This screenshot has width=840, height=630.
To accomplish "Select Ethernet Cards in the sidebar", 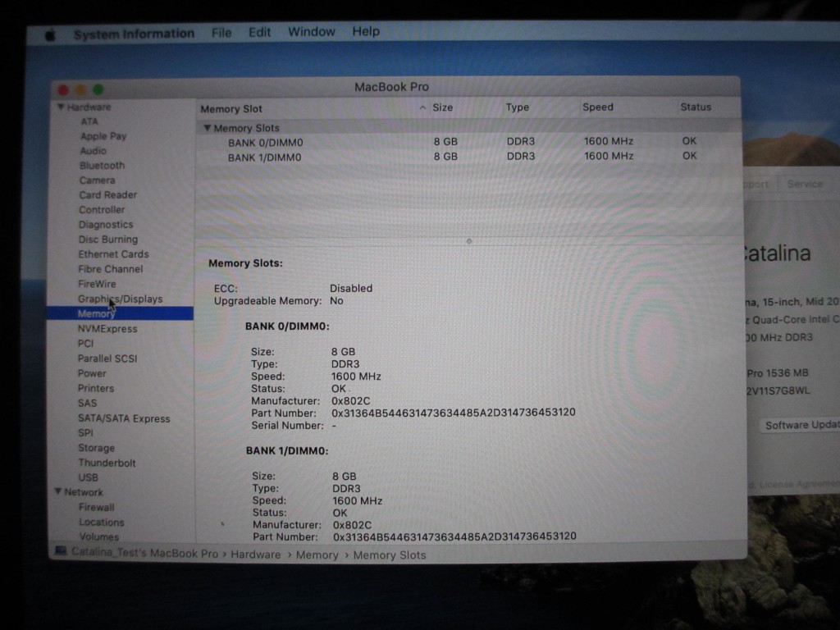I will [x=113, y=254].
